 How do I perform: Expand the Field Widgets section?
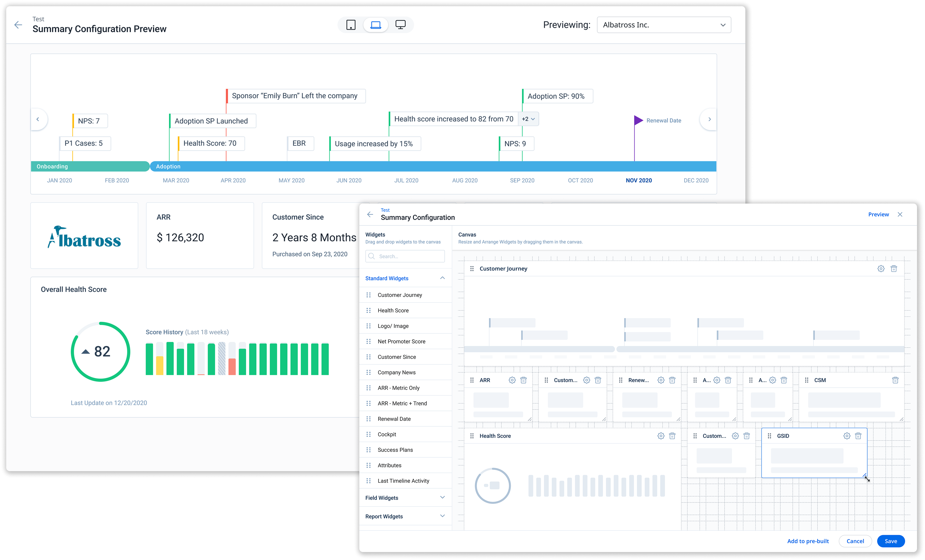click(405, 498)
